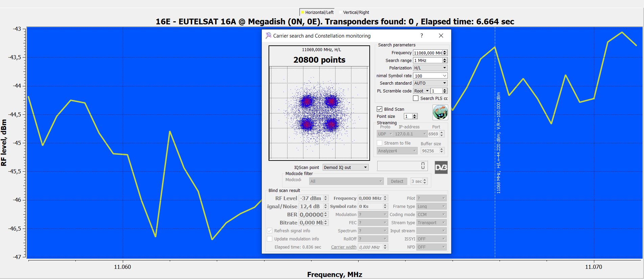Toggle the Refresh signal info checkbox
This screenshot has width=644, height=279.
[270, 231]
